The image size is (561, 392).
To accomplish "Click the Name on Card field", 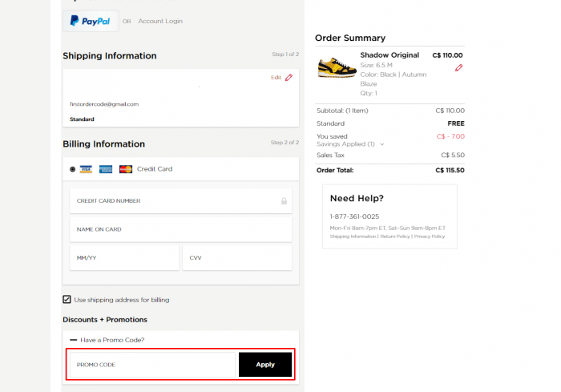I will coord(180,229).
